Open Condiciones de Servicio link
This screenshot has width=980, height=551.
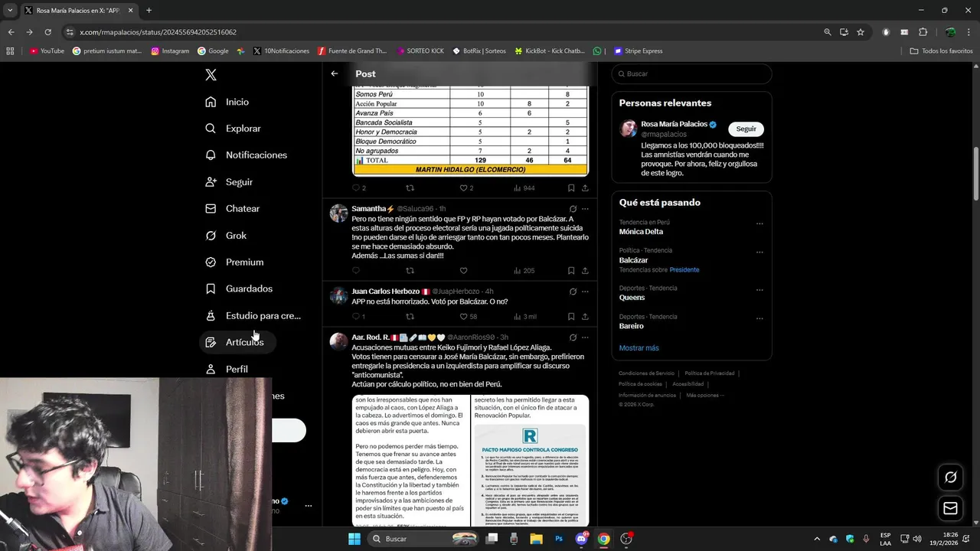(x=646, y=373)
